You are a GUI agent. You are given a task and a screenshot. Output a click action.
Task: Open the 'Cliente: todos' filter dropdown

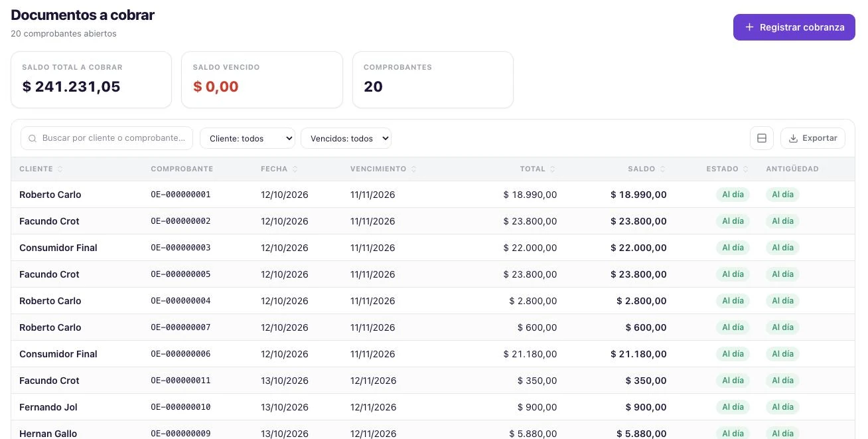click(x=248, y=138)
